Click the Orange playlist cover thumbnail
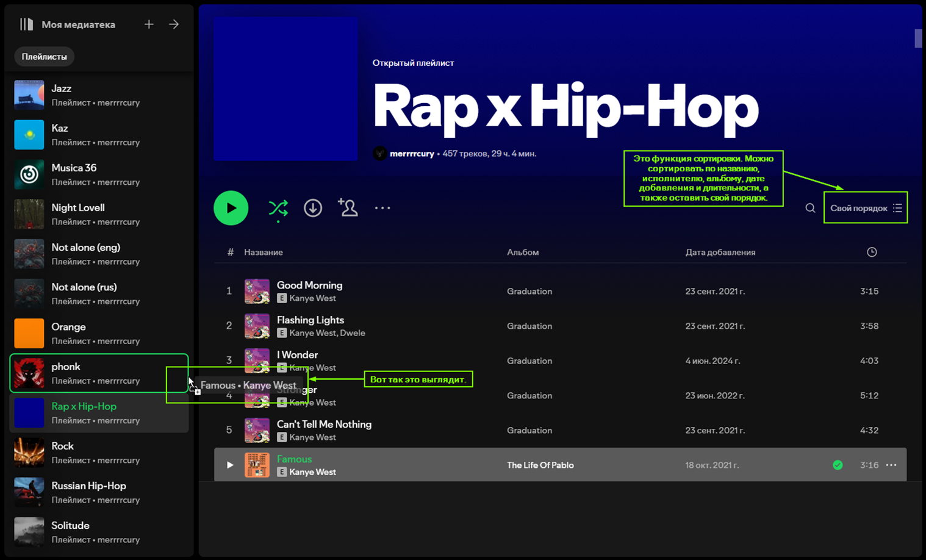This screenshot has height=560, width=926. [x=29, y=333]
